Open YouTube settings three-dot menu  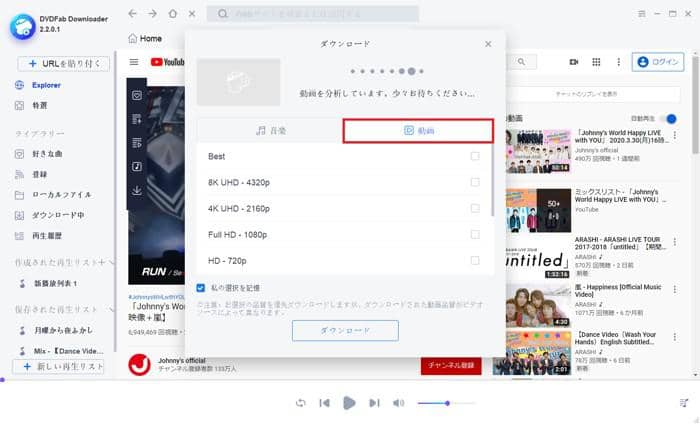pos(618,62)
